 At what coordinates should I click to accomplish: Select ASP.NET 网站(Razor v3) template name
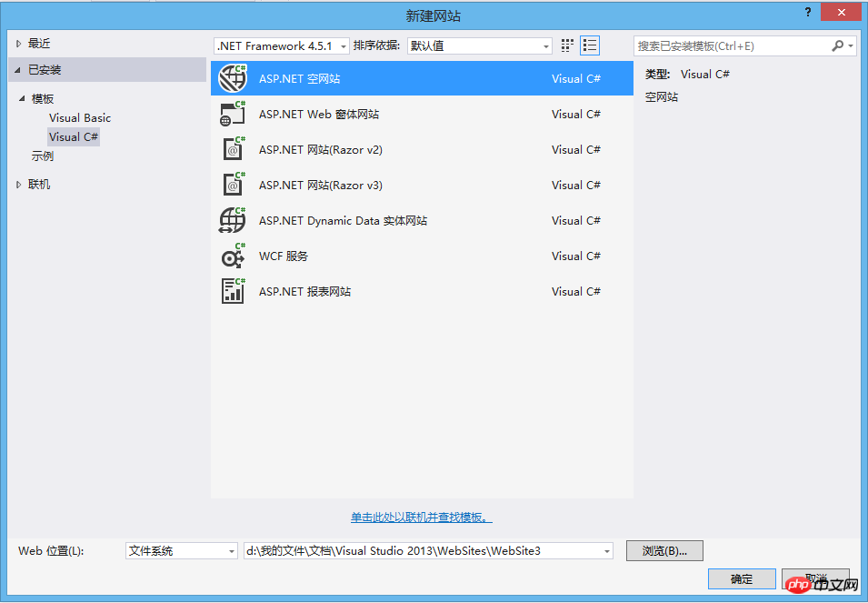[x=321, y=185]
